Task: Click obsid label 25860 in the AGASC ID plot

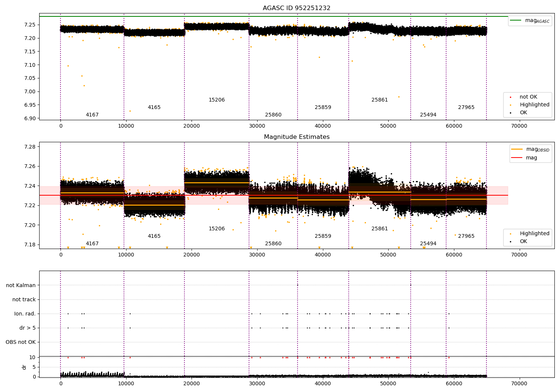Action: (273, 115)
